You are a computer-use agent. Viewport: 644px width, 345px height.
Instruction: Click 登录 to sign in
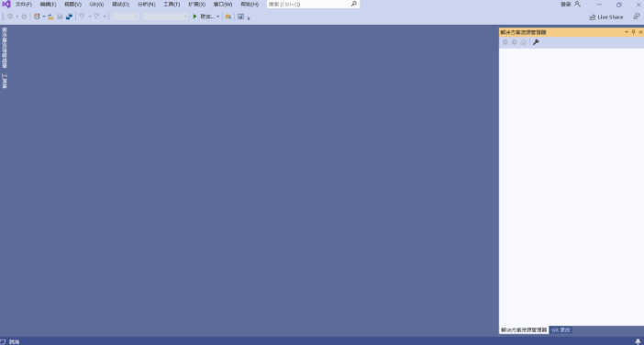565,4
